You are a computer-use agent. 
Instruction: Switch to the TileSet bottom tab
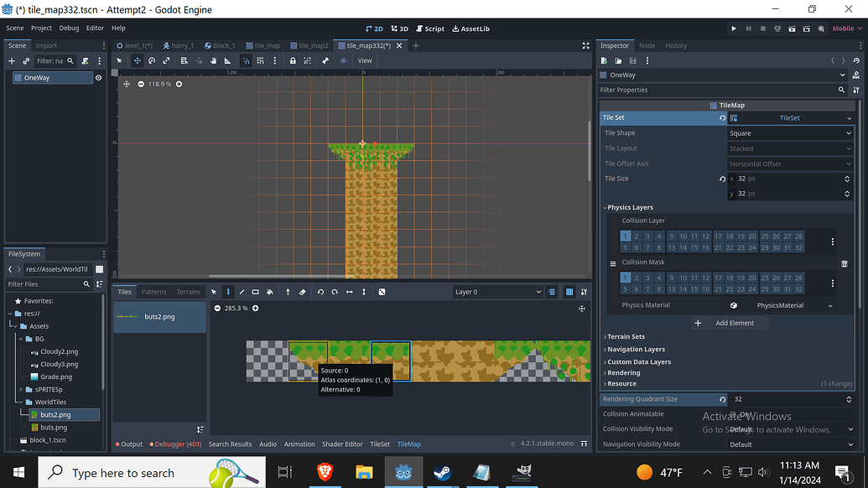point(381,444)
